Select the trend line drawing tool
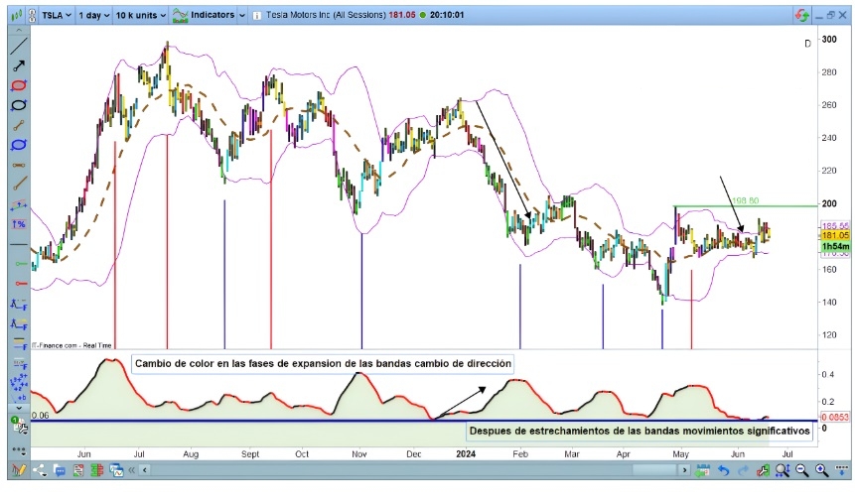855x504 pixels. coord(18,47)
